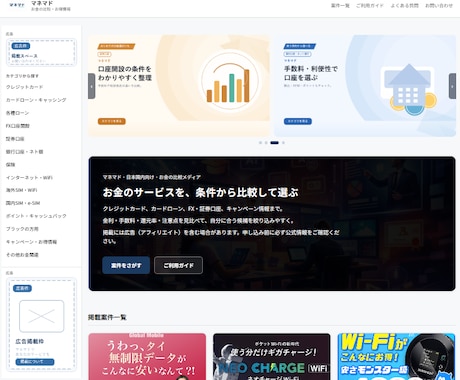The image size is (460, 380).
Task: Click the 掲載スペース ad box in sidebar
Action: point(42,52)
